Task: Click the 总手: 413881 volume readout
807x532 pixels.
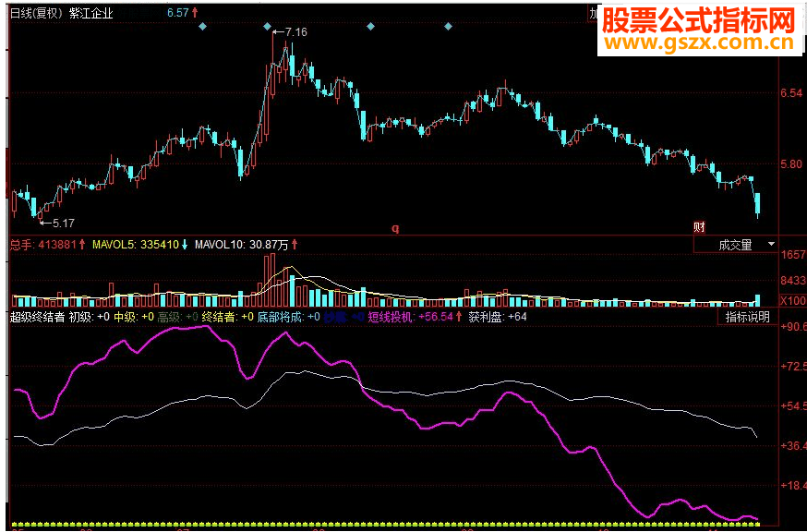Action: (x=47, y=245)
